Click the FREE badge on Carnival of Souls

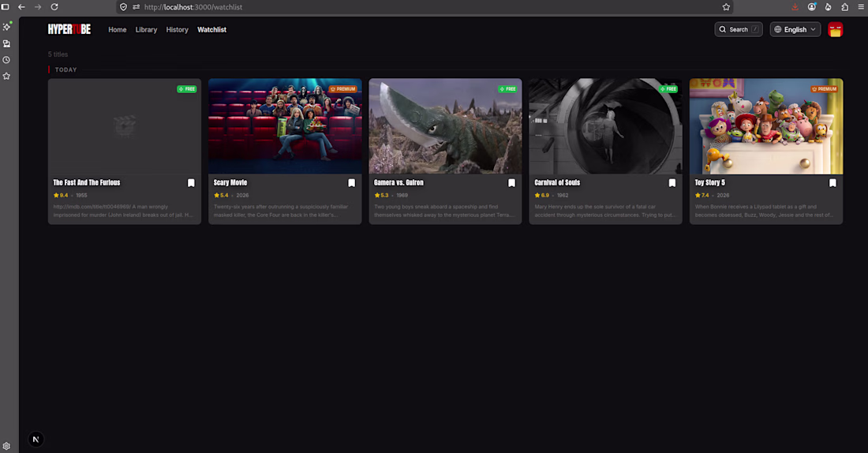pyautogui.click(x=668, y=88)
